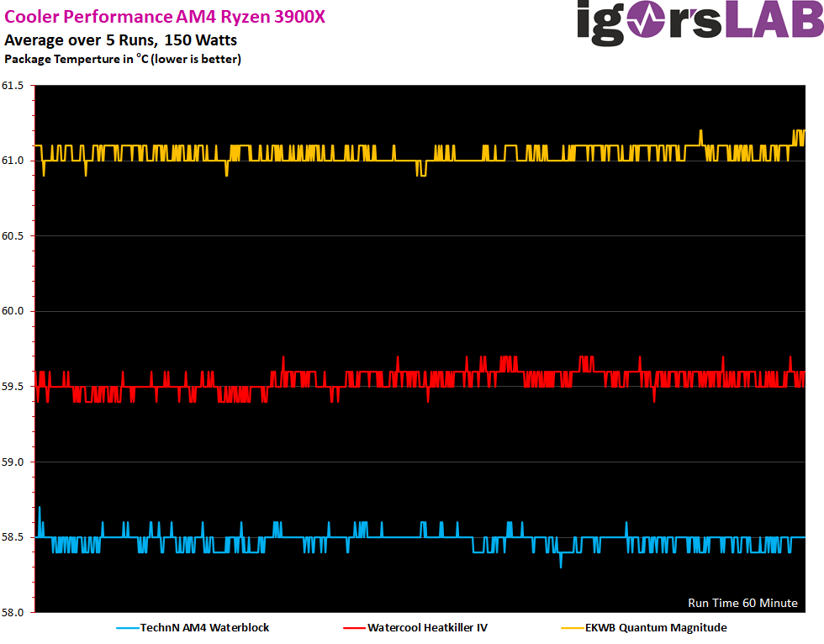Image resolution: width=824 pixels, height=644 pixels.
Task: Select the 'TechnN AM4 Waterblock' legend label
Action: click(204, 628)
